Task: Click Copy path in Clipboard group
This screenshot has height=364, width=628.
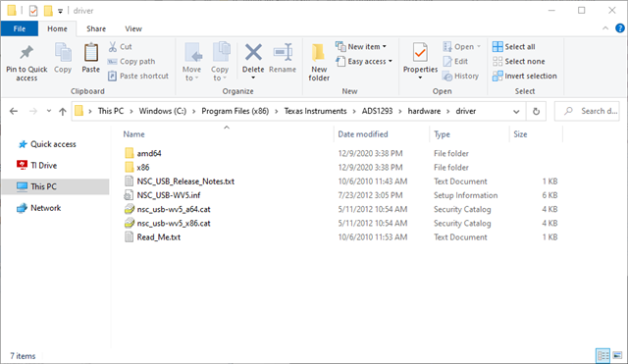Action: pos(131,61)
